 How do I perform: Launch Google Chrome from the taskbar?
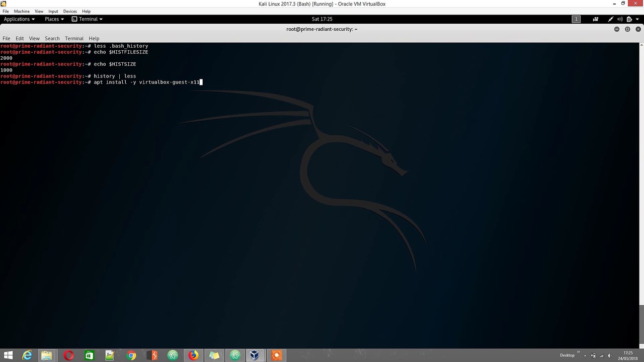tap(131, 355)
